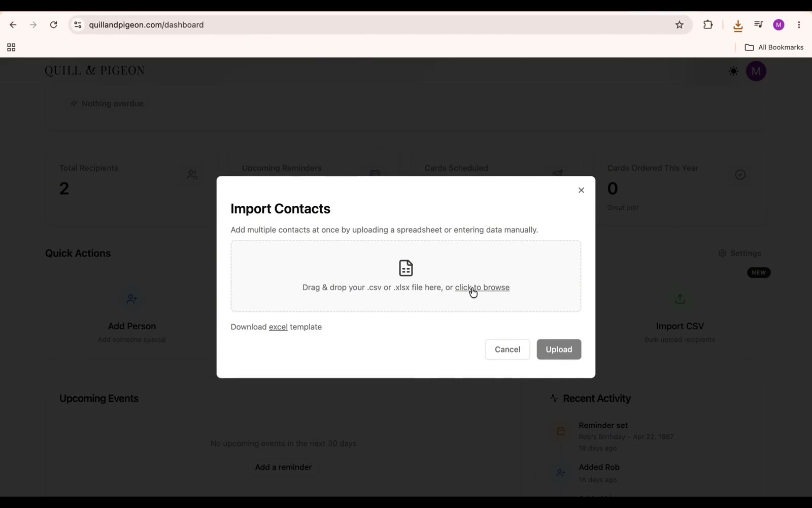Click the Quill & Pigeon logo
812x508 pixels.
point(95,71)
